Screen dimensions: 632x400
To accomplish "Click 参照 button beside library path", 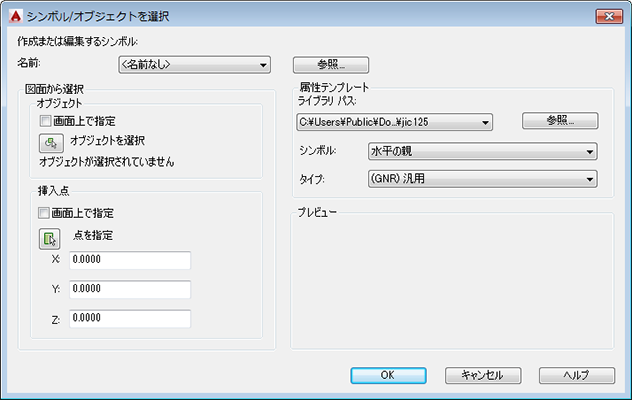I will pyautogui.click(x=560, y=121).
